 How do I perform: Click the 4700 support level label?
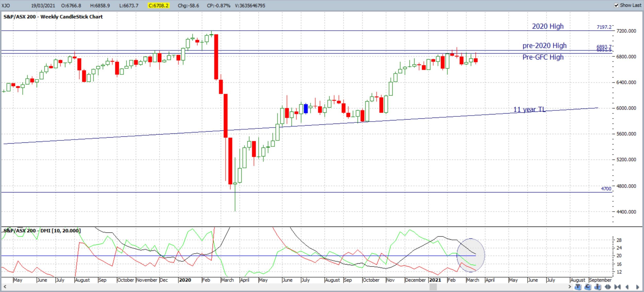pos(606,189)
